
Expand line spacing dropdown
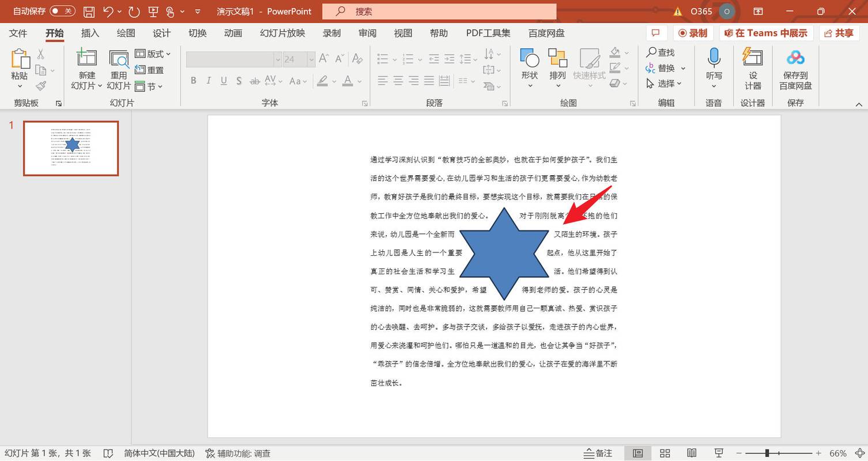click(x=475, y=59)
